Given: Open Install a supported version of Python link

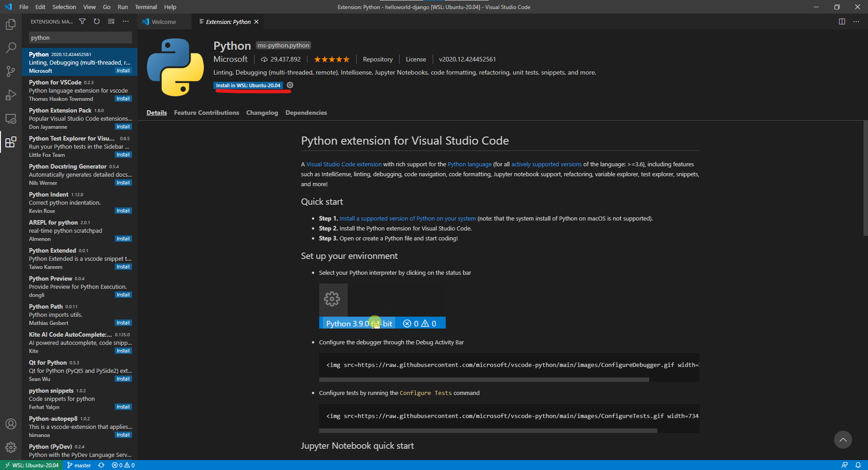Looking at the screenshot, I should (x=408, y=218).
